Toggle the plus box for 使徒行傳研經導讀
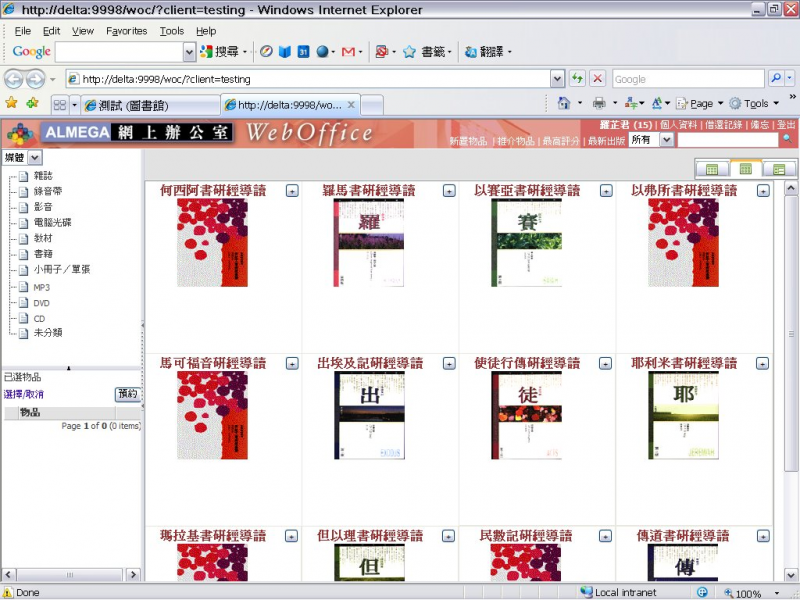Viewport: 800px width, 600px height. (x=605, y=364)
